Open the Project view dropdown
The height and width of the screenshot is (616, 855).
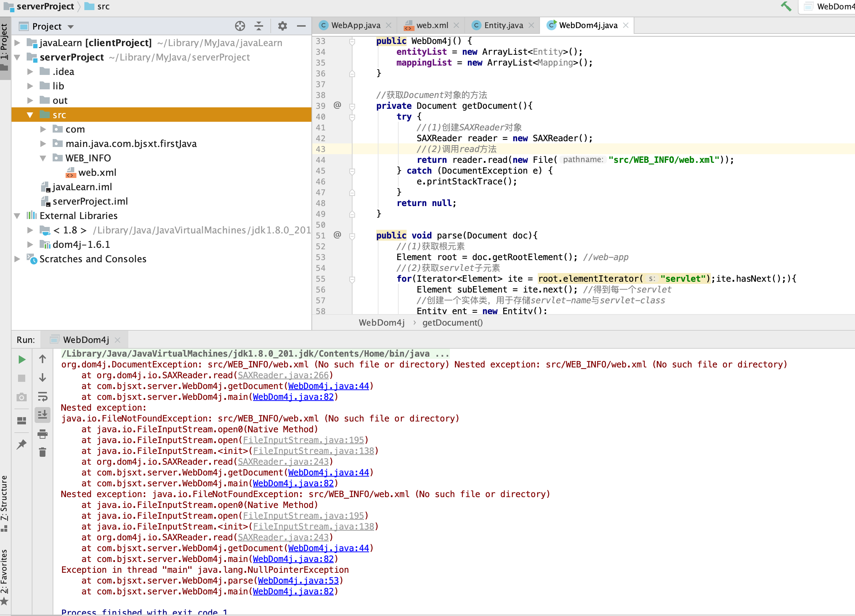71,27
